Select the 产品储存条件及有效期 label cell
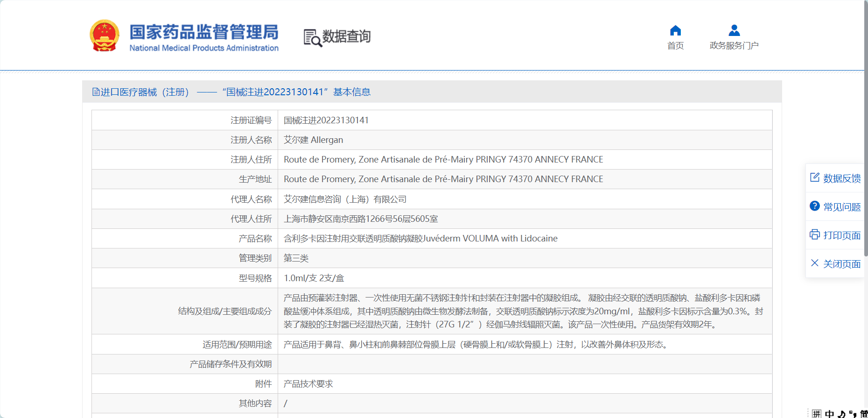The height and width of the screenshot is (418, 868). coord(185,364)
